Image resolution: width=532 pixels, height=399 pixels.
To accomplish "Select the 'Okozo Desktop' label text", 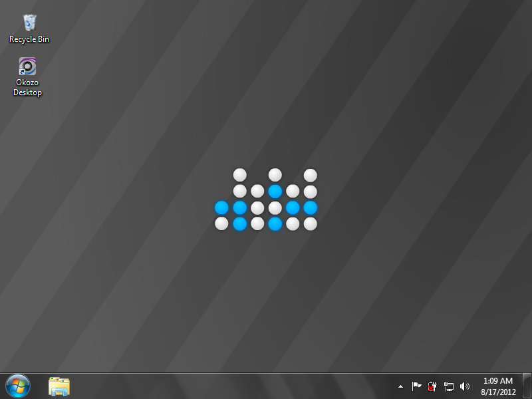I will 27,88.
